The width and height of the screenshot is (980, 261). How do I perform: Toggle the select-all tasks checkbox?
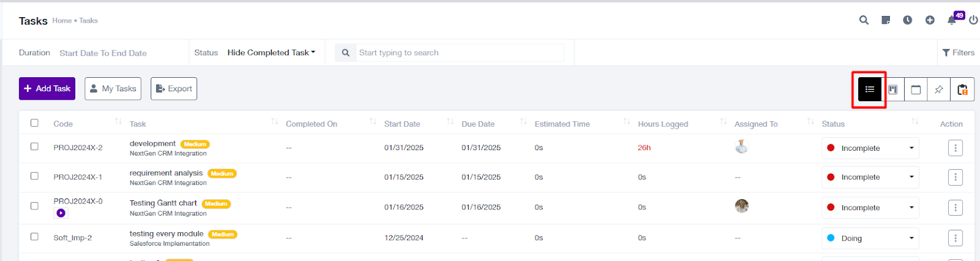[34, 123]
